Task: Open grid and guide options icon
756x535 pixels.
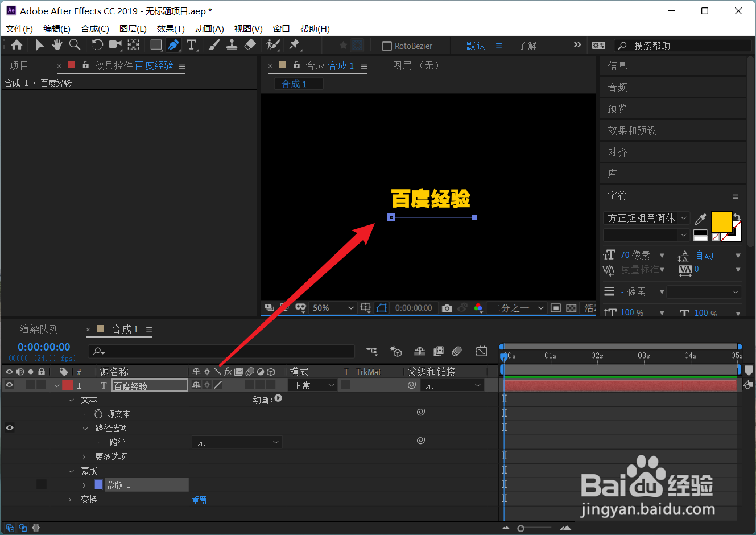Action: (366, 308)
